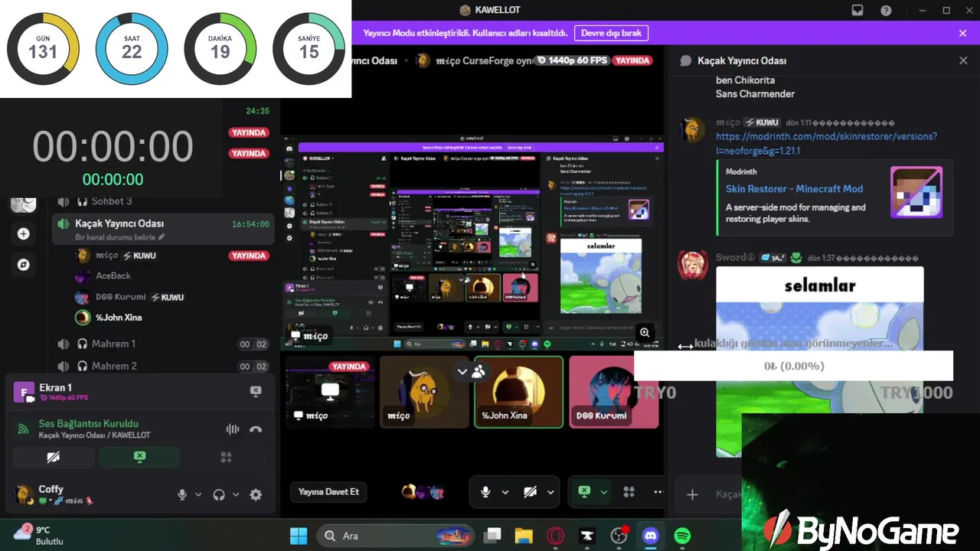The image size is (980, 551).
Task: Toggle camera button in voice panel
Action: point(53,458)
